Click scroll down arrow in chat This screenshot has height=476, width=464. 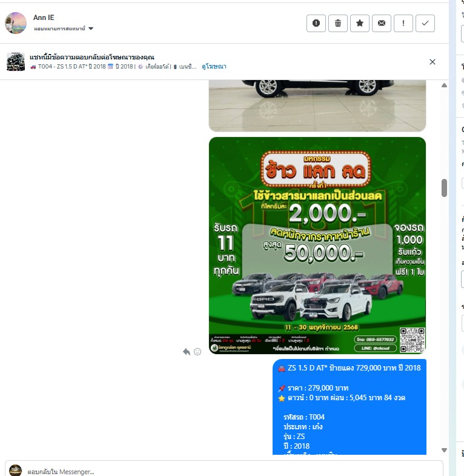[444, 450]
